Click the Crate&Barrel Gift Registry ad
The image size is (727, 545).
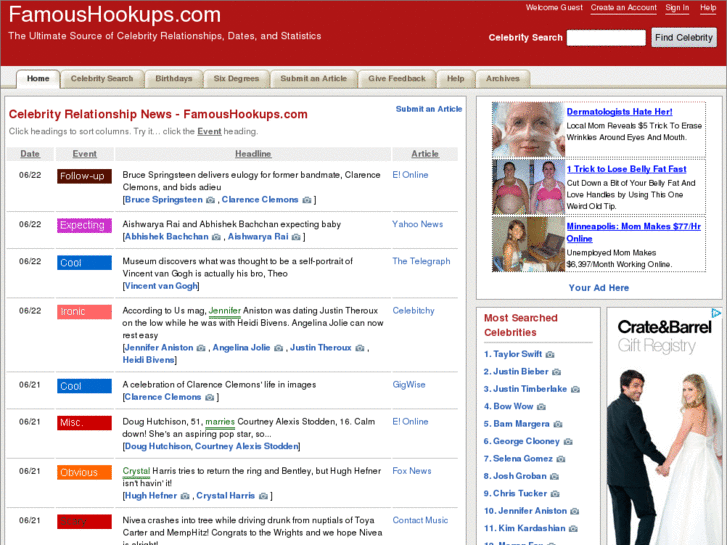click(x=664, y=427)
